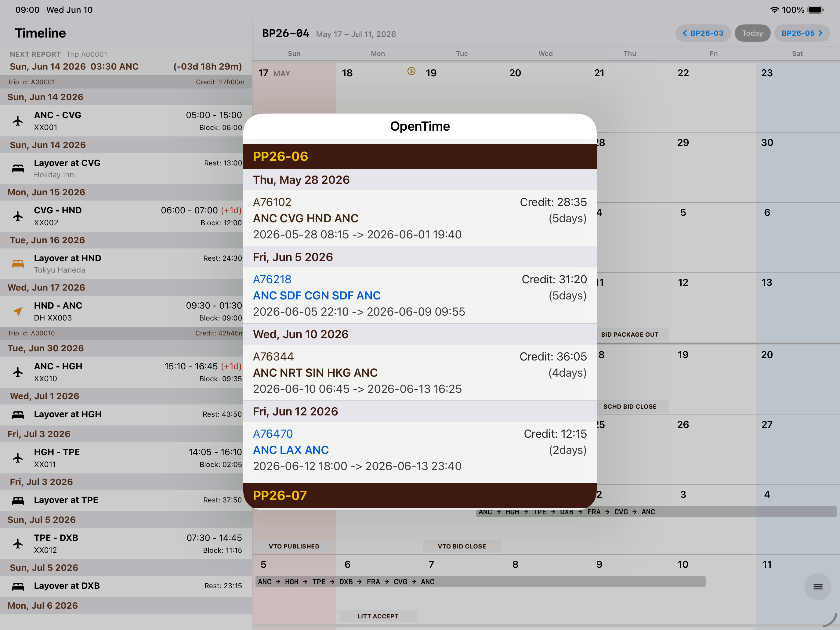Select trip A76102 row
840x630 pixels.
tap(420, 218)
